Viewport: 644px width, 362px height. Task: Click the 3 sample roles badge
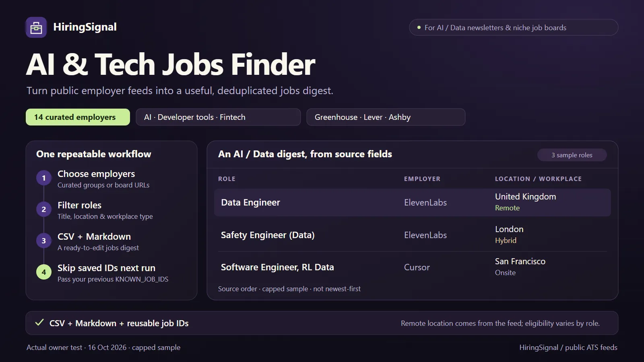572,155
